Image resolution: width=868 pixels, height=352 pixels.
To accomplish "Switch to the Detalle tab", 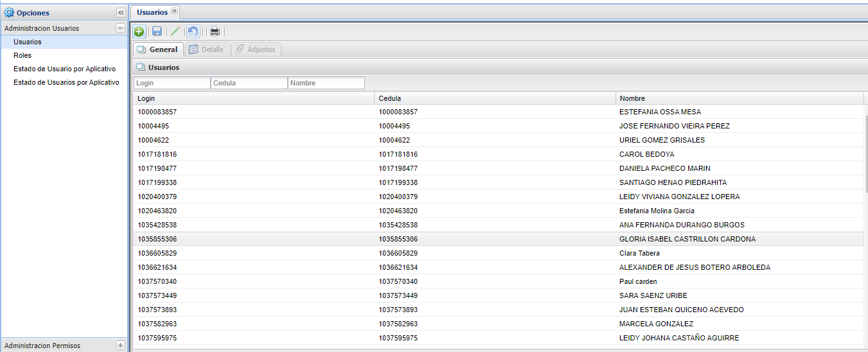I will pos(207,49).
